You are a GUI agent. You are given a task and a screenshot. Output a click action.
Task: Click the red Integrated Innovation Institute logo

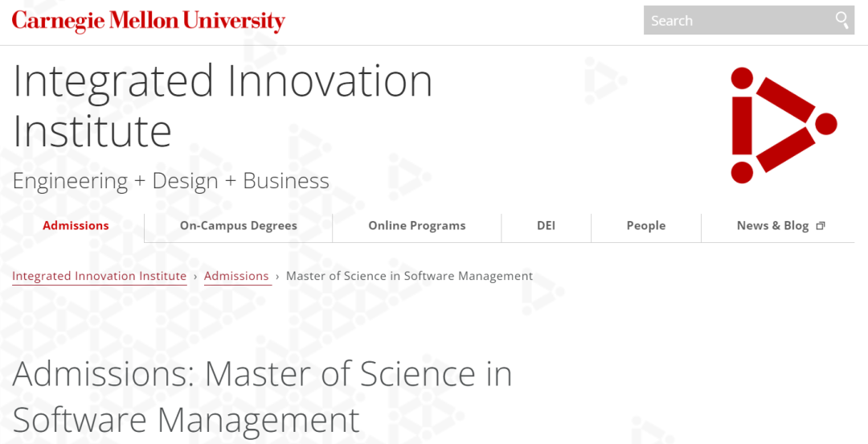[x=783, y=125]
